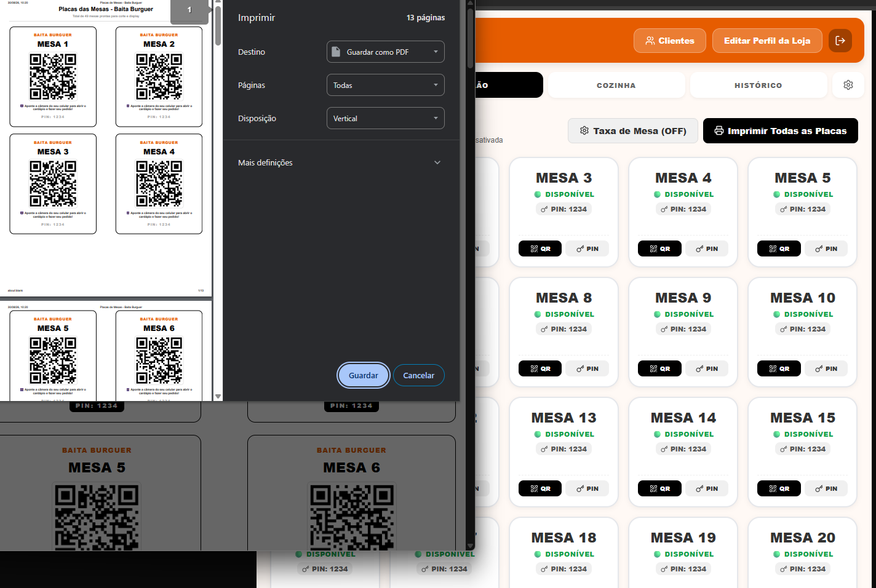
Task: Show PIN for Mesa 5
Action: (x=826, y=248)
